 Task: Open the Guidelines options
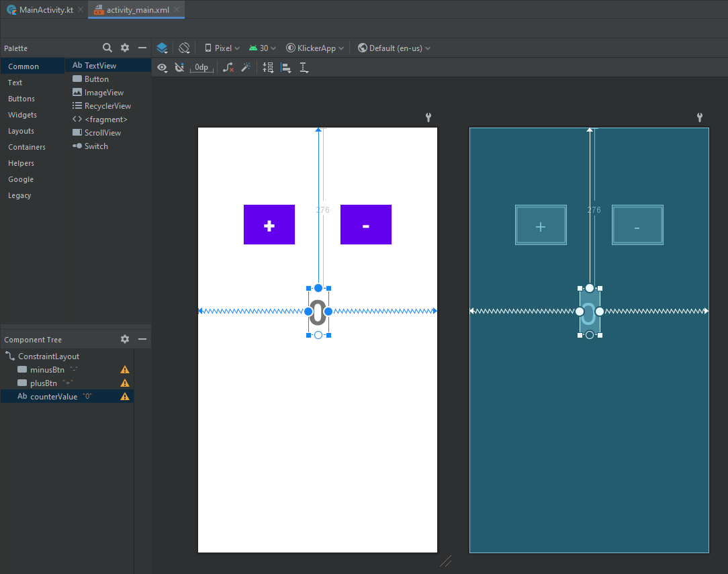coord(304,68)
